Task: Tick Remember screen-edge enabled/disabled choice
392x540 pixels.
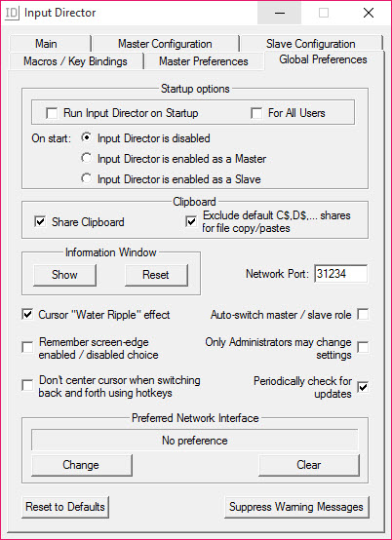Action: tap(27, 347)
